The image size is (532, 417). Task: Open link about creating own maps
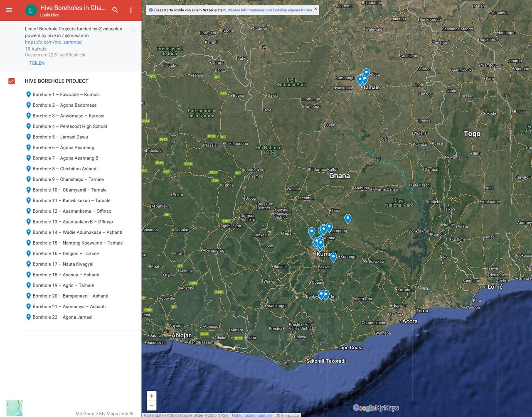[x=270, y=10]
